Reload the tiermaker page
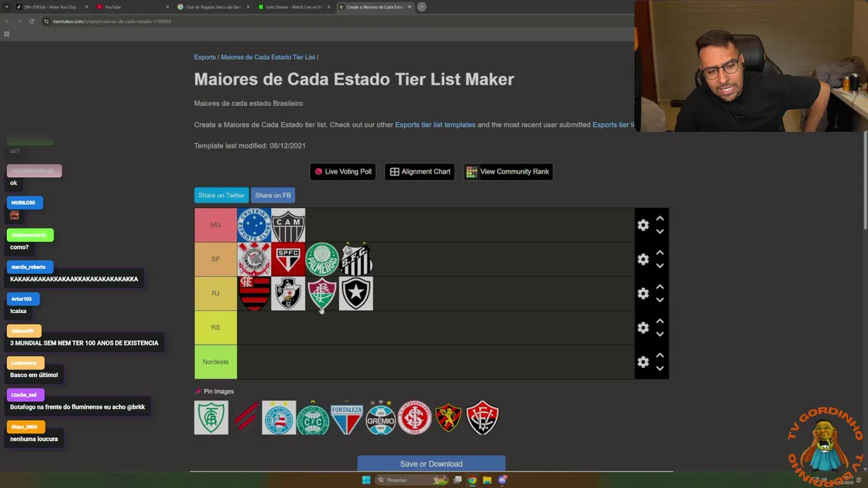The image size is (868, 488). tap(32, 21)
